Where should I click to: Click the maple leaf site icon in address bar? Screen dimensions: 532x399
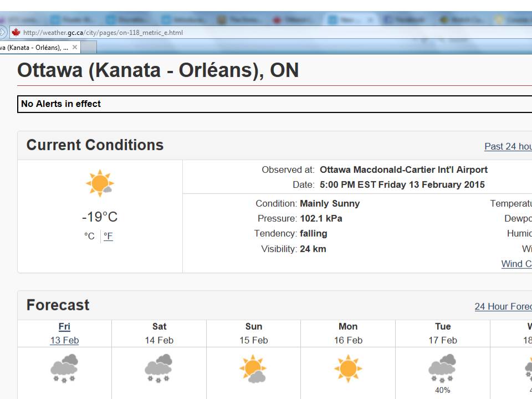click(x=16, y=33)
